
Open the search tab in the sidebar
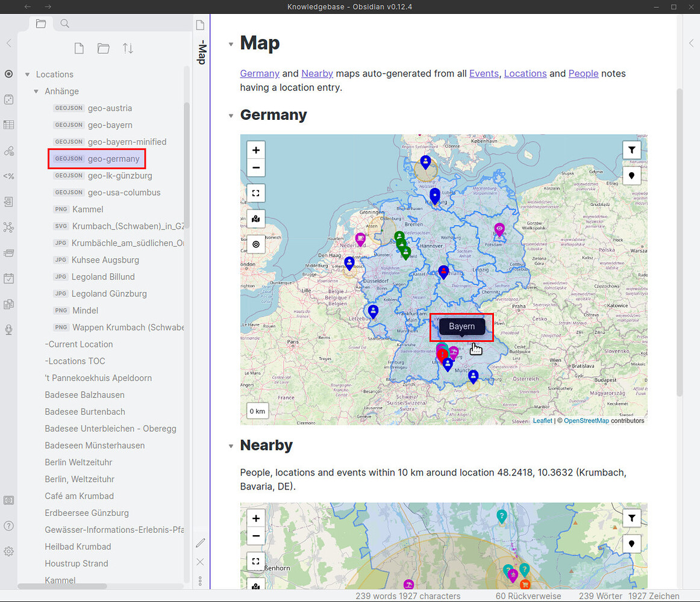pos(64,24)
